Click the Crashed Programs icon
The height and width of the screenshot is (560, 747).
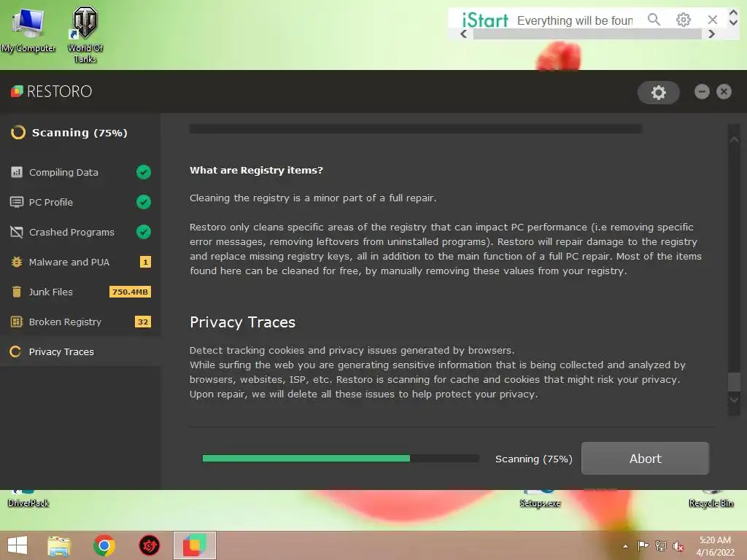pos(17,232)
